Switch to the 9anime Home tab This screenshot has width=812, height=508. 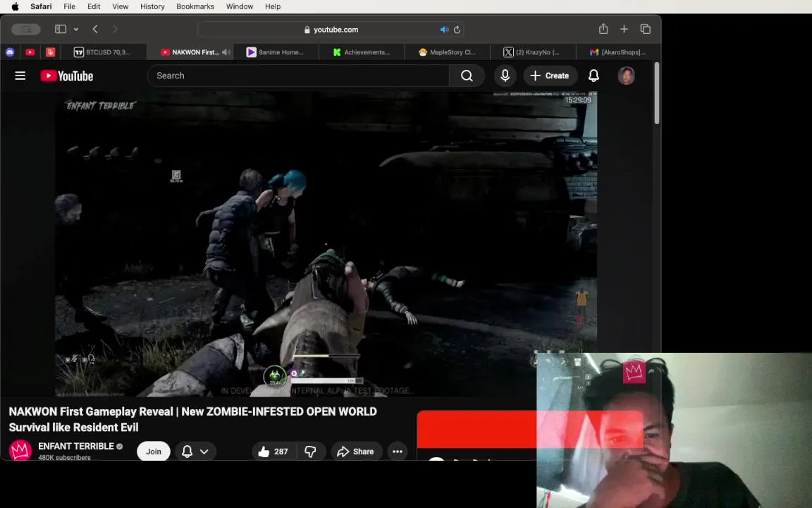pyautogui.click(x=276, y=52)
